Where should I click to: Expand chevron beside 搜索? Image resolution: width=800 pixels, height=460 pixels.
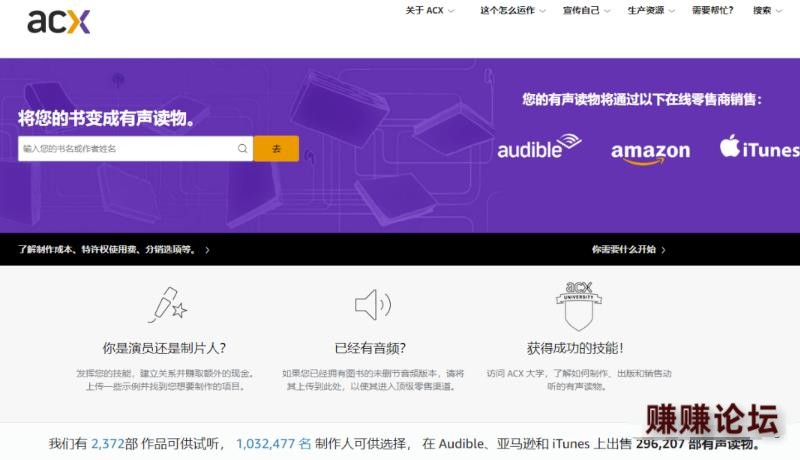[779, 11]
